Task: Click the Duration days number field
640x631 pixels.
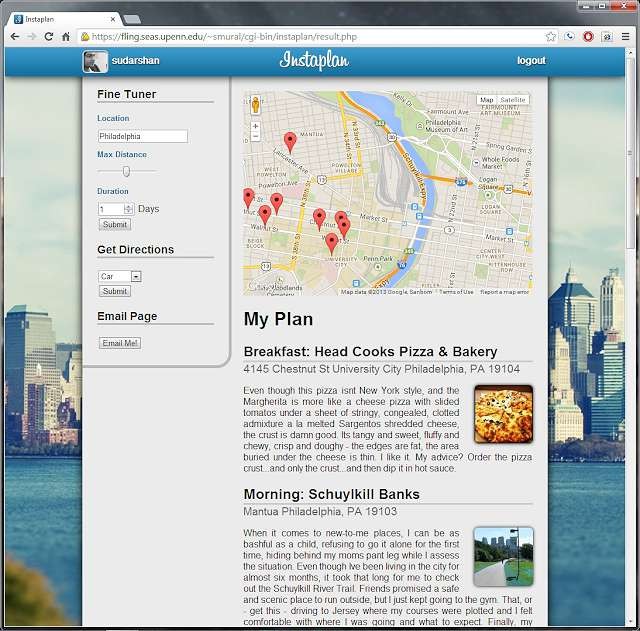Action: [x=111, y=209]
